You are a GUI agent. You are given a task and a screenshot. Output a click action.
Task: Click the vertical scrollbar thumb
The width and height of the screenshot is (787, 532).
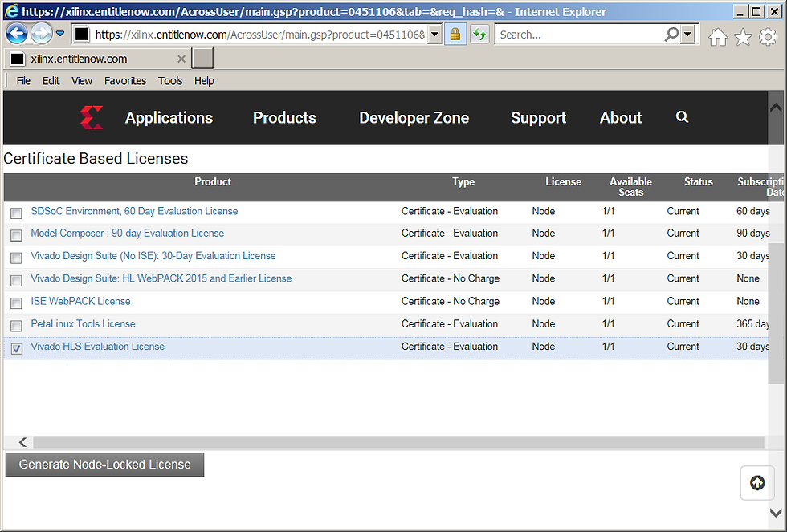click(776, 314)
